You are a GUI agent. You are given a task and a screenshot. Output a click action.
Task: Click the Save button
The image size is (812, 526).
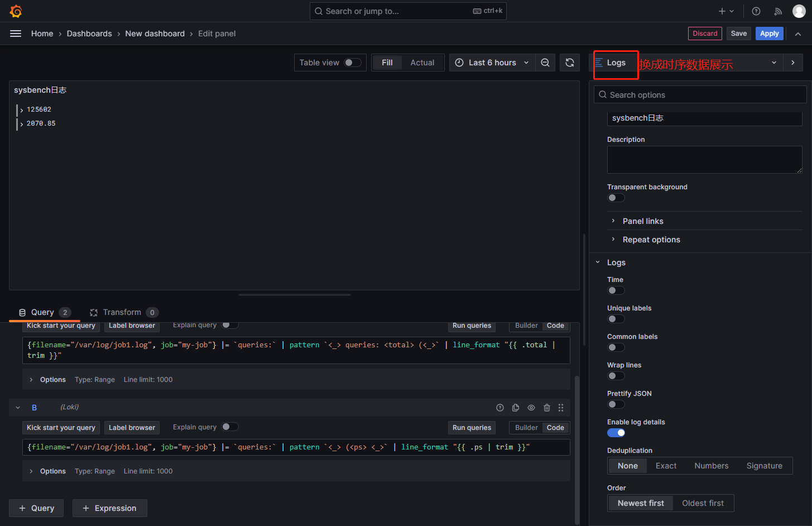pos(739,34)
